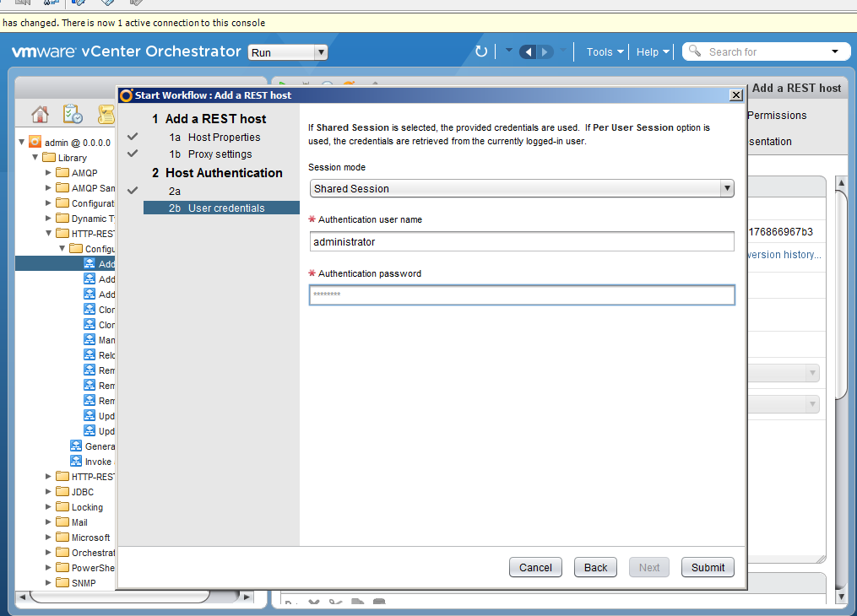Select the Man workflow icon

pyautogui.click(x=89, y=340)
